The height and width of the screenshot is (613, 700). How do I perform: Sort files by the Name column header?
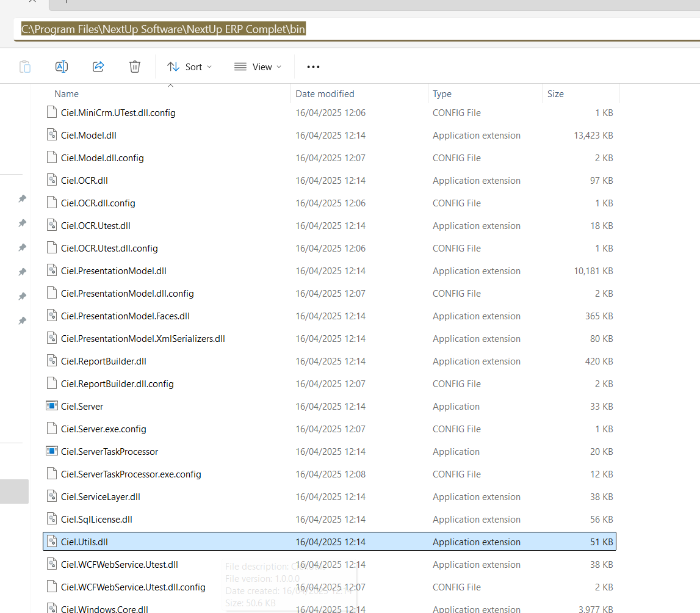67,94
